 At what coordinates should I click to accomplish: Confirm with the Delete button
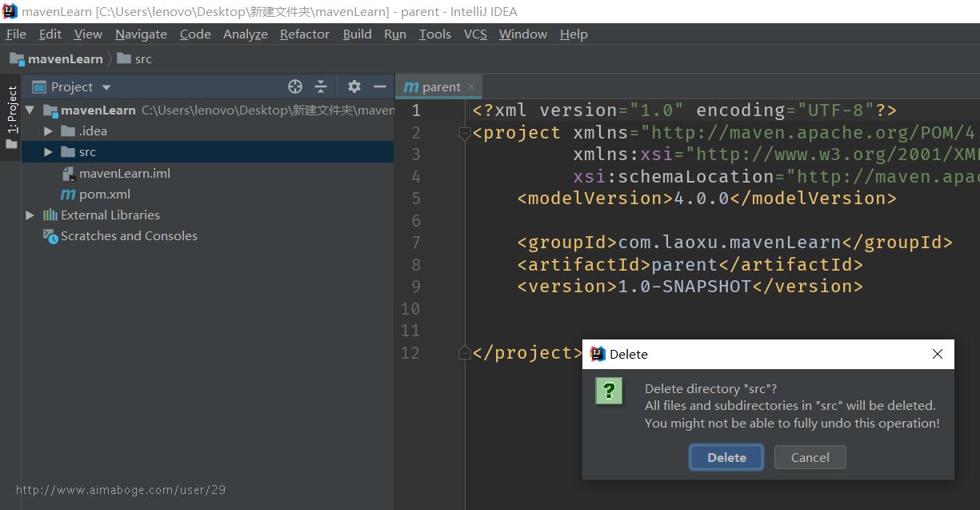tap(726, 457)
